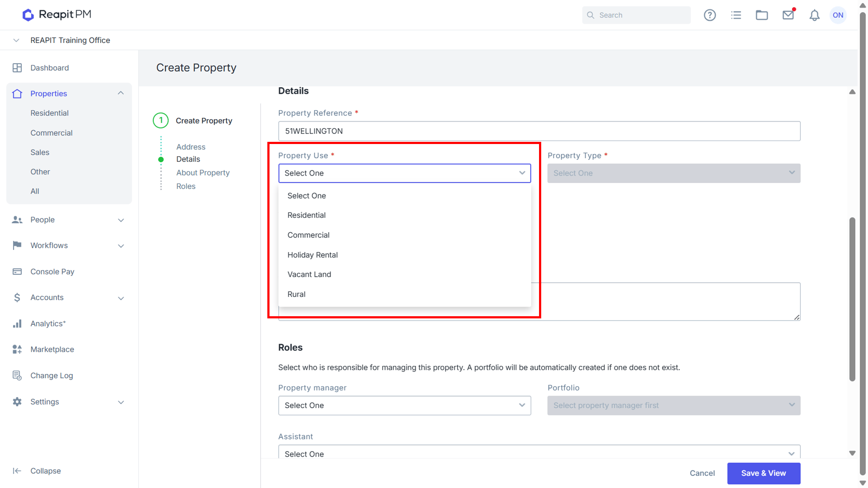Click the Save & View button
The image size is (868, 488).
(x=763, y=473)
